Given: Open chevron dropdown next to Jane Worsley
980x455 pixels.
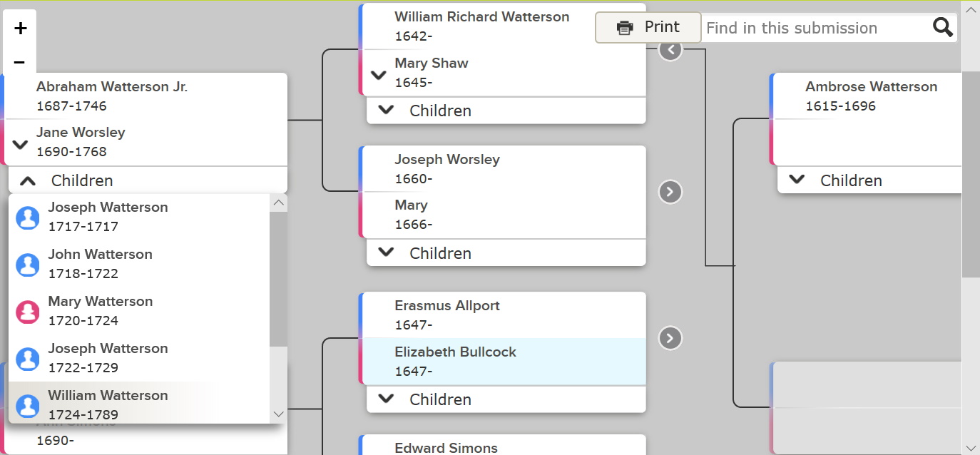Looking at the screenshot, I should click(x=21, y=145).
